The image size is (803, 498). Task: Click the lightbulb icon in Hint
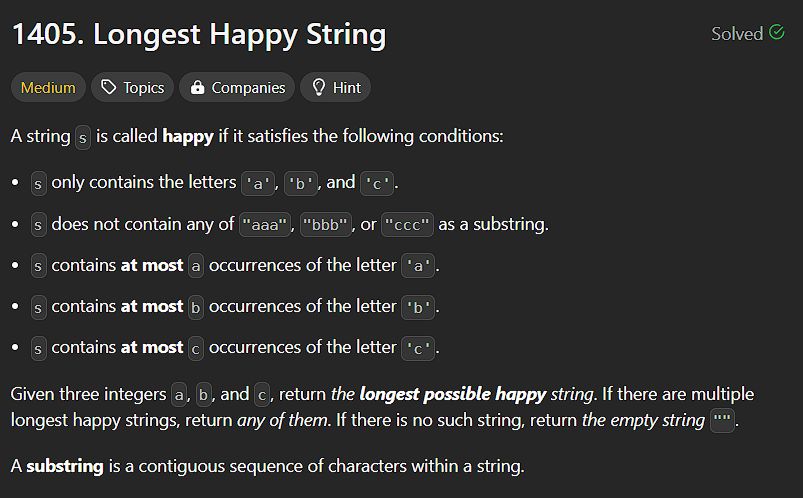[319, 87]
